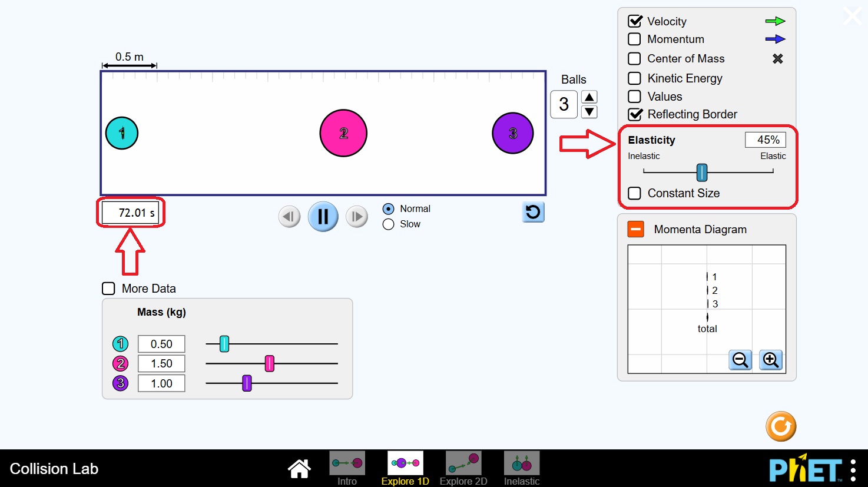The width and height of the screenshot is (868, 487).
Task: Step forward one frame
Action: (357, 217)
